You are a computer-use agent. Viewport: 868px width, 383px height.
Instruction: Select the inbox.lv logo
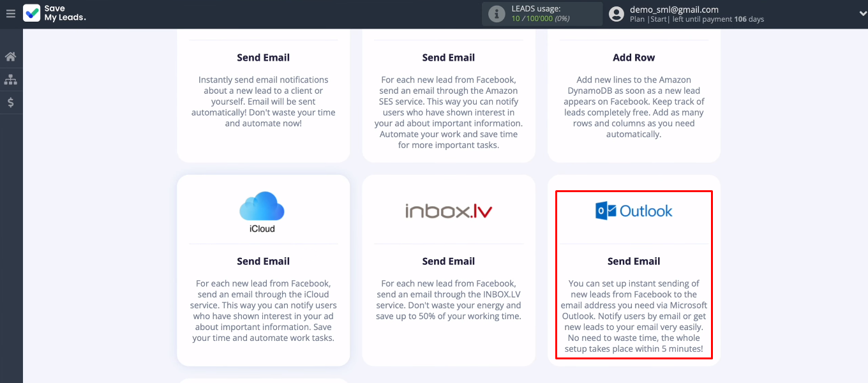(449, 211)
